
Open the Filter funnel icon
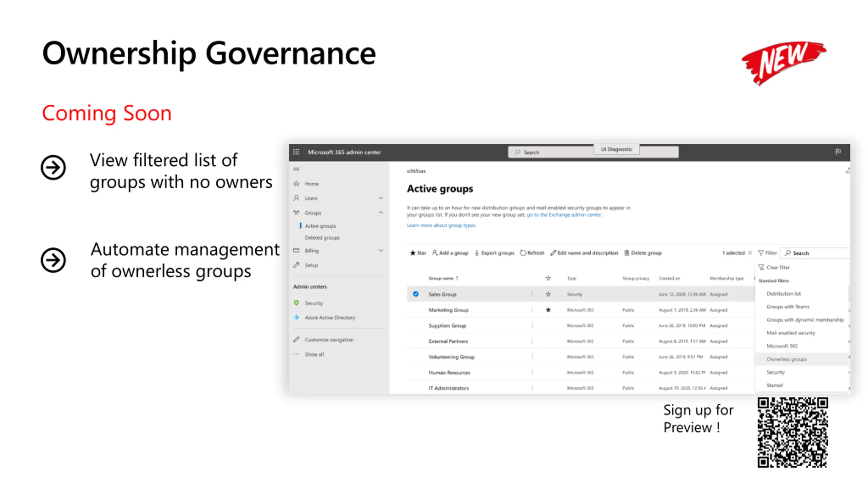pos(761,253)
